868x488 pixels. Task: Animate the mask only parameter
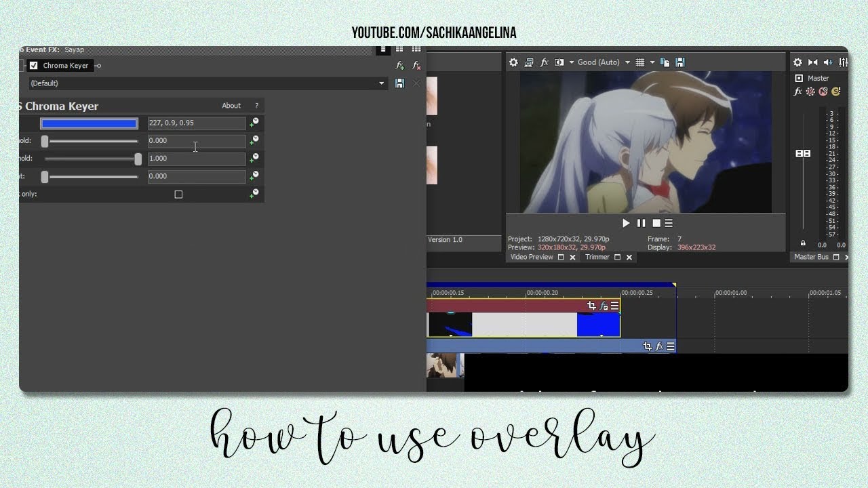254,193
